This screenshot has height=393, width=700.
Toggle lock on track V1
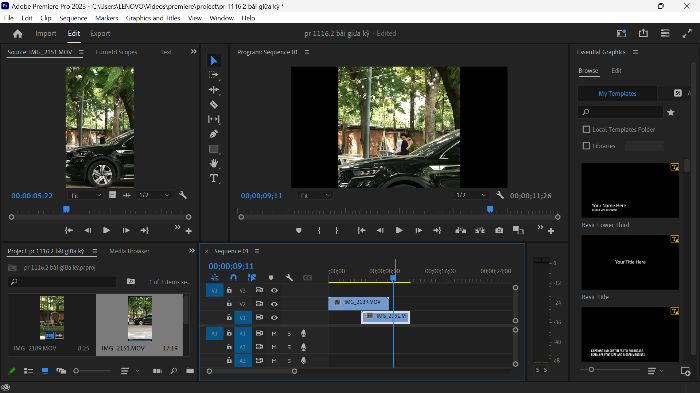229,318
